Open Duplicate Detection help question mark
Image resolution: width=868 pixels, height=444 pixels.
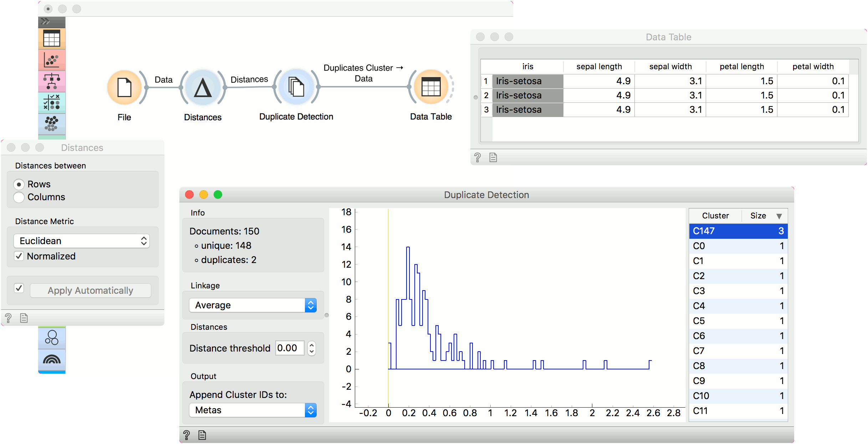(187, 435)
